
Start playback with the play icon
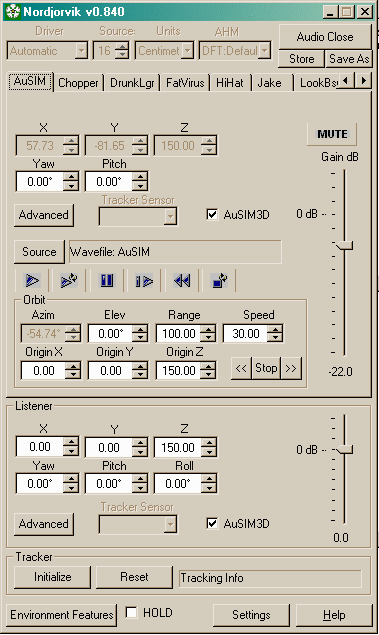(x=32, y=280)
